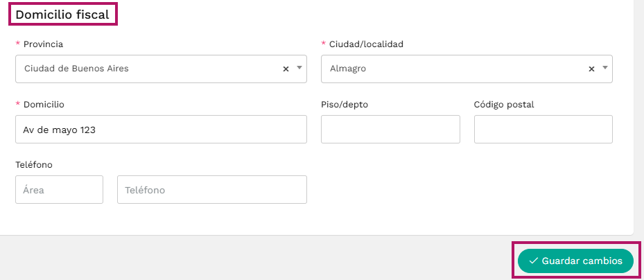Click the Código postal field label
The image size is (644, 280).
(504, 105)
